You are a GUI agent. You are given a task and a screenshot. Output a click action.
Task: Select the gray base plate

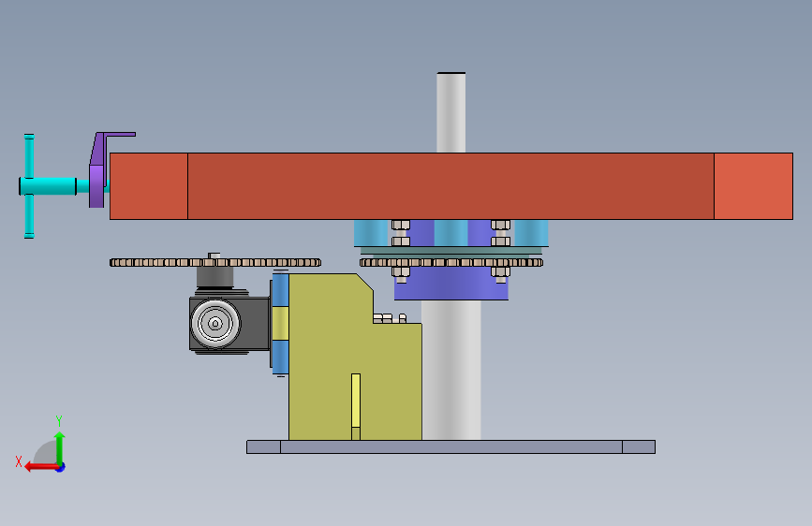click(451, 446)
